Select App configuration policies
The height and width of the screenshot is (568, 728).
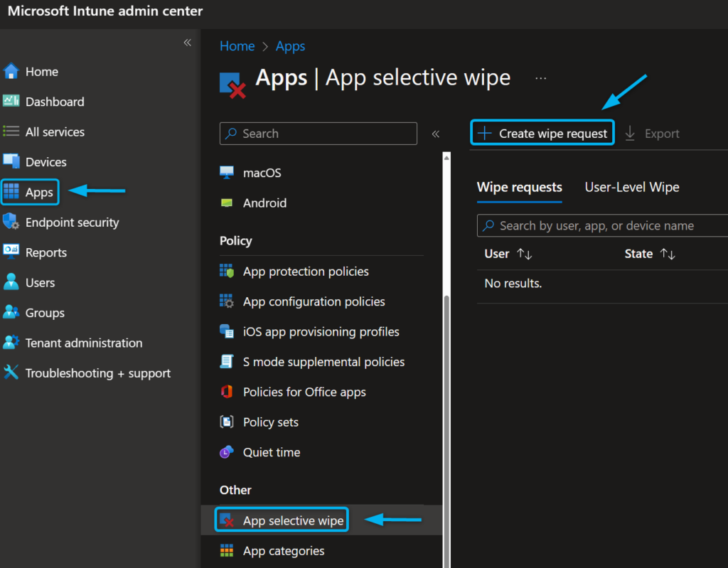(314, 301)
